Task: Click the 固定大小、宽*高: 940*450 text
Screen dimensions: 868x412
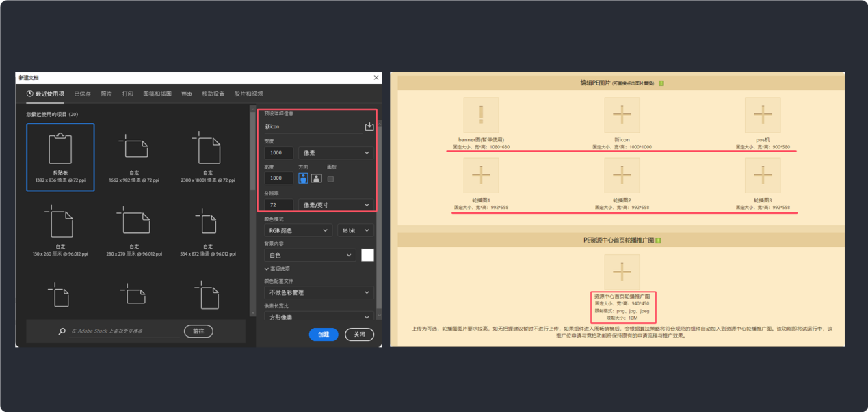Action: [622, 303]
